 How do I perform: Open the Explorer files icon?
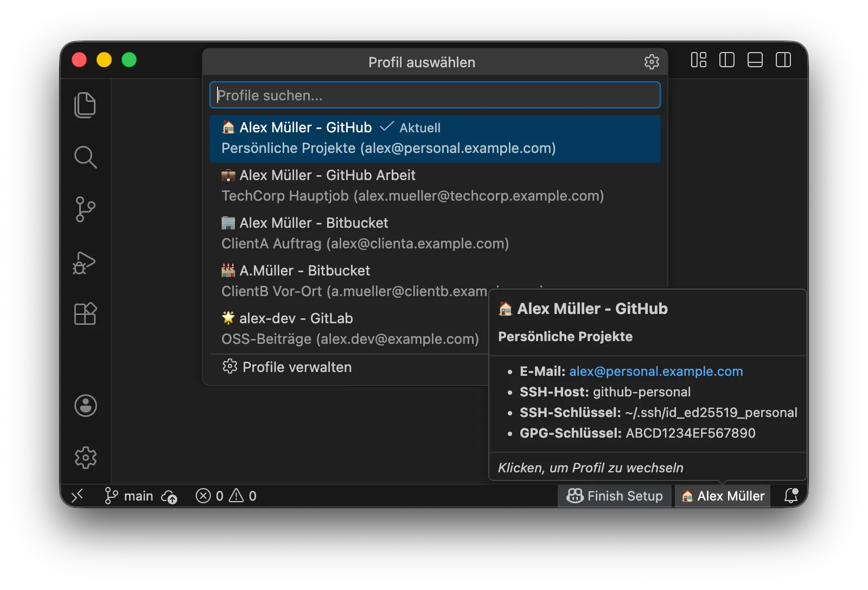click(85, 105)
